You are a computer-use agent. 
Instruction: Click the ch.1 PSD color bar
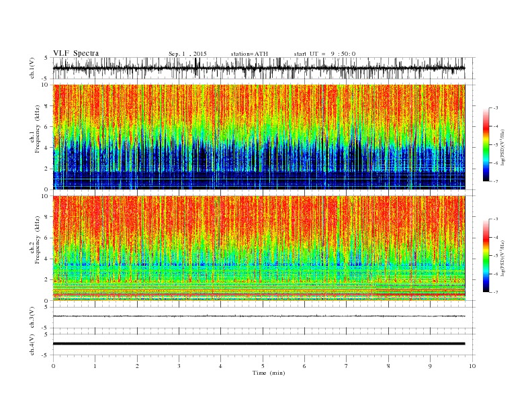tap(486, 144)
